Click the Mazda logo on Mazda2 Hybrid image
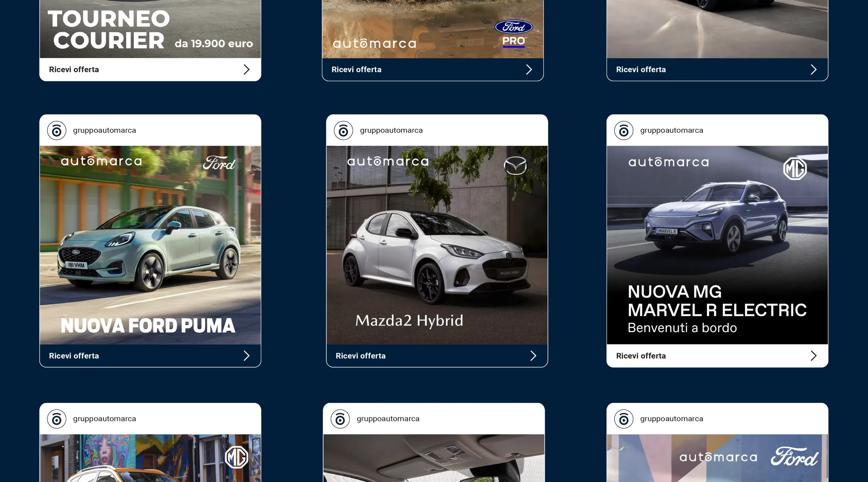 515,166
